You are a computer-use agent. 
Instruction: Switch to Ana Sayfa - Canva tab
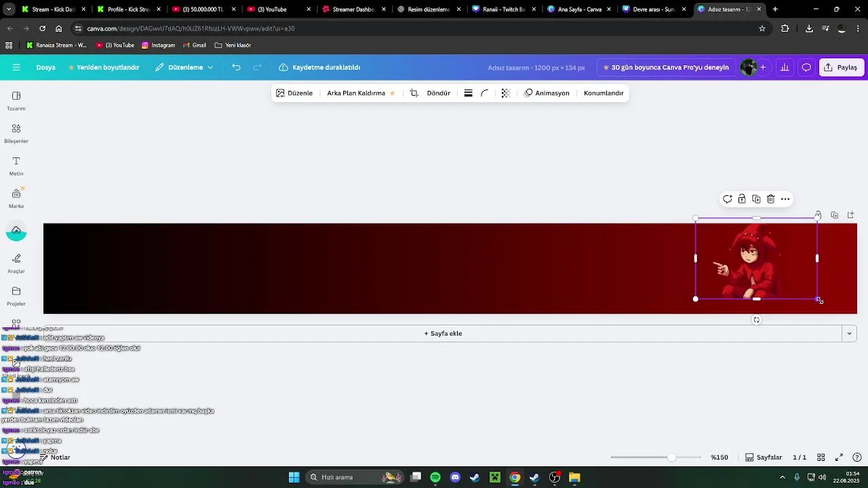(x=577, y=9)
